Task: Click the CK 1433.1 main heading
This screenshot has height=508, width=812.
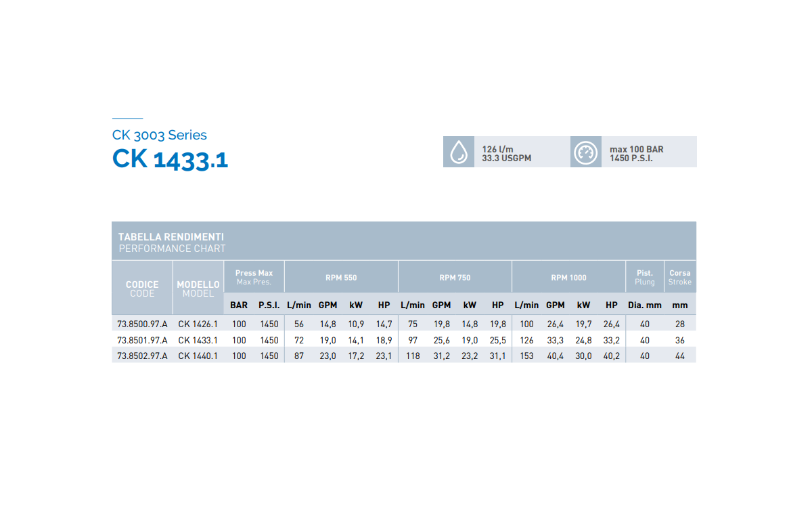Action: [170, 158]
